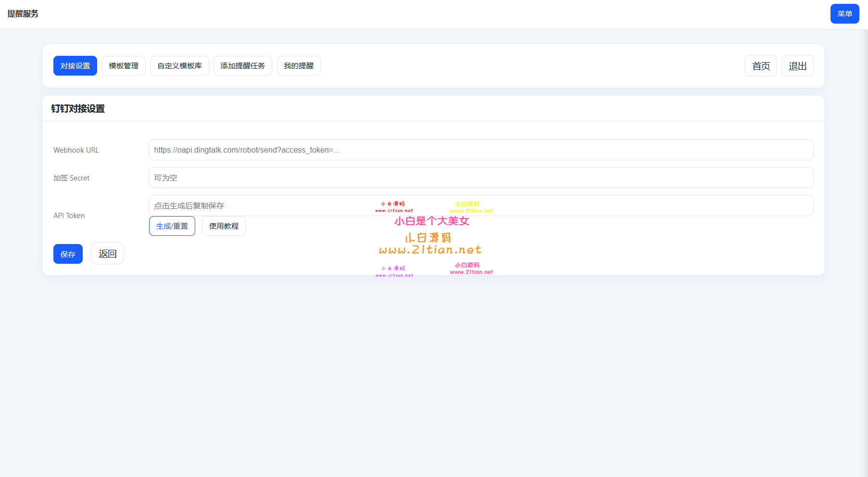Select the 对接设置 tab
The height and width of the screenshot is (477, 868).
click(x=75, y=66)
